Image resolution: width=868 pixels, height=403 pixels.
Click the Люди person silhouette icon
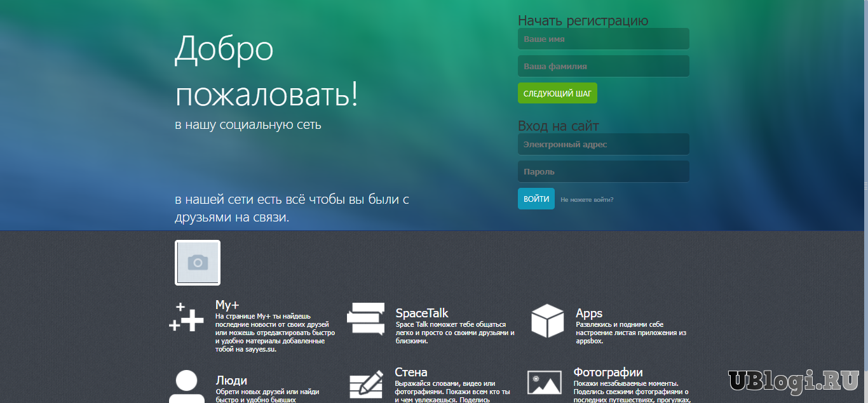(186, 386)
